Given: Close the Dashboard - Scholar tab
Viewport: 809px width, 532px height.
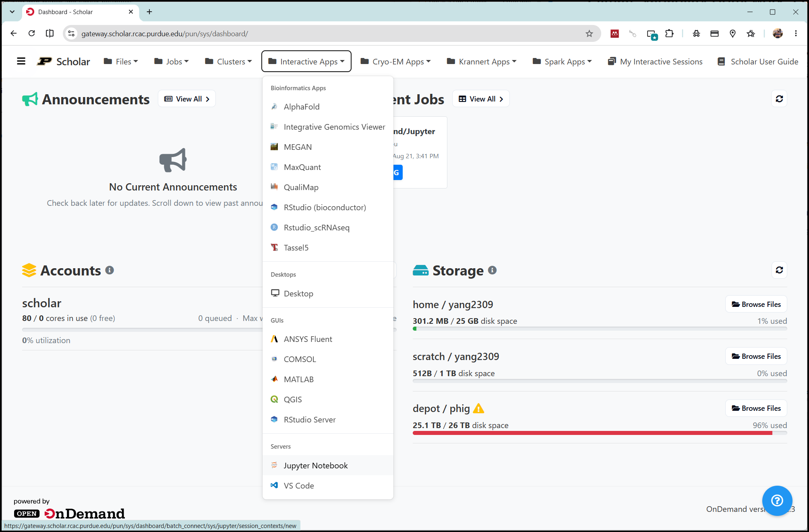Looking at the screenshot, I should click(131, 12).
